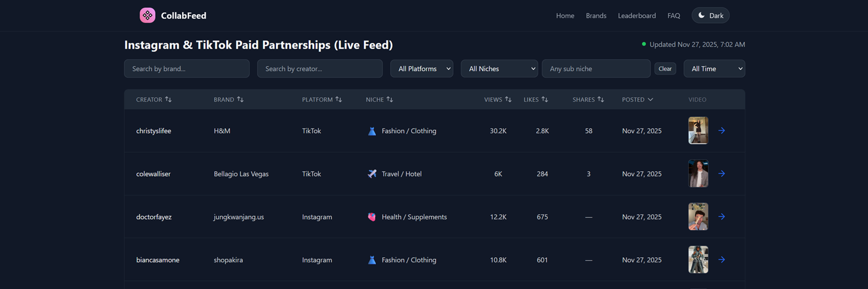The height and width of the screenshot is (289, 868).
Task: Sort table by Brand column arrows
Action: (240, 99)
